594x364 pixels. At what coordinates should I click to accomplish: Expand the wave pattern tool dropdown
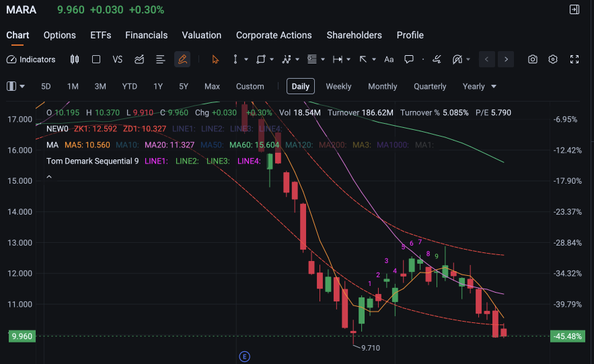297,59
